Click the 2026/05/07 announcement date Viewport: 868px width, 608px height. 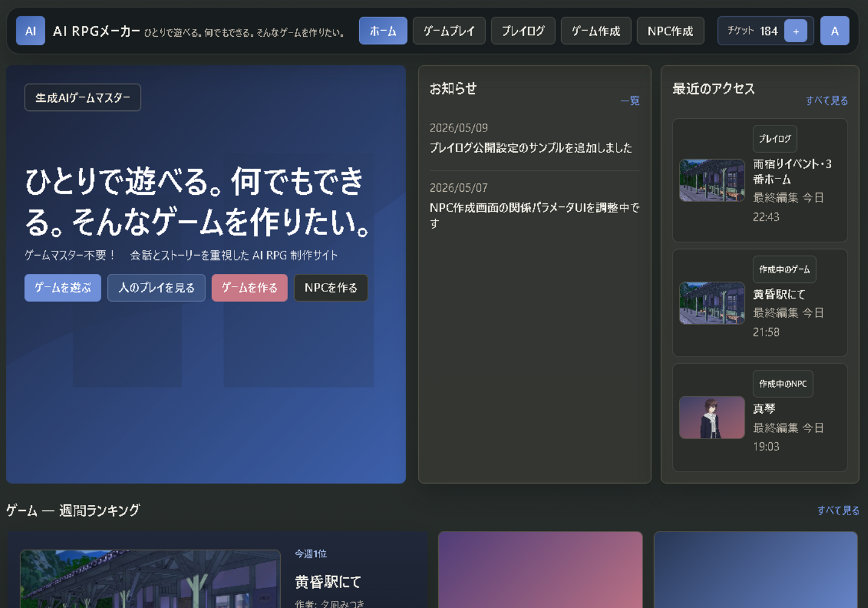[459, 188]
